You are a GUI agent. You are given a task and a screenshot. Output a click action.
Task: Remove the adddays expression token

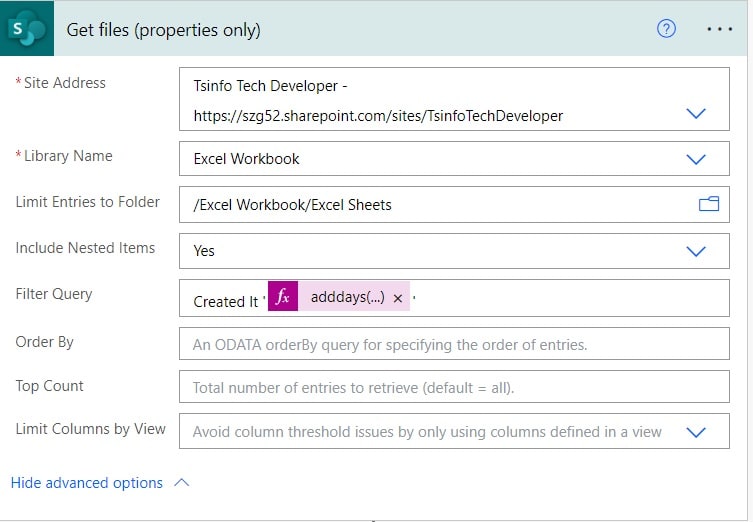click(x=398, y=298)
